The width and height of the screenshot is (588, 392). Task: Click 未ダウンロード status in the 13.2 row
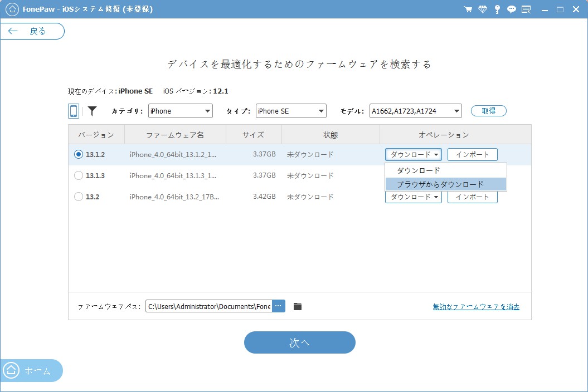(310, 197)
